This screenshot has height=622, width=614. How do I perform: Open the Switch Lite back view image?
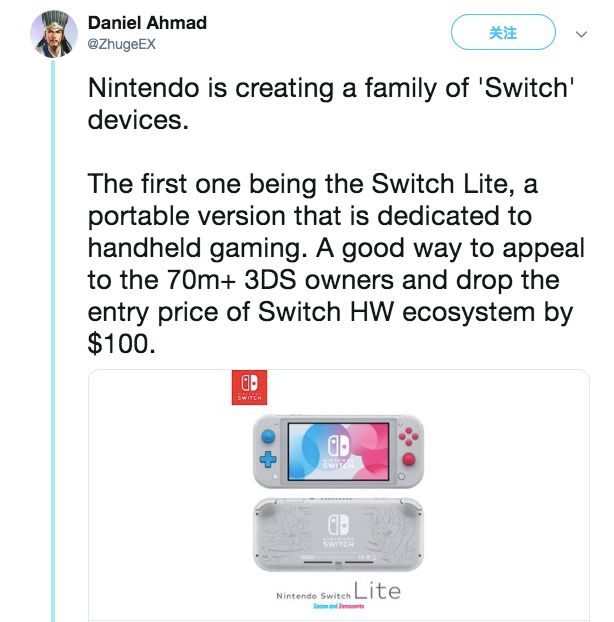coord(338,534)
